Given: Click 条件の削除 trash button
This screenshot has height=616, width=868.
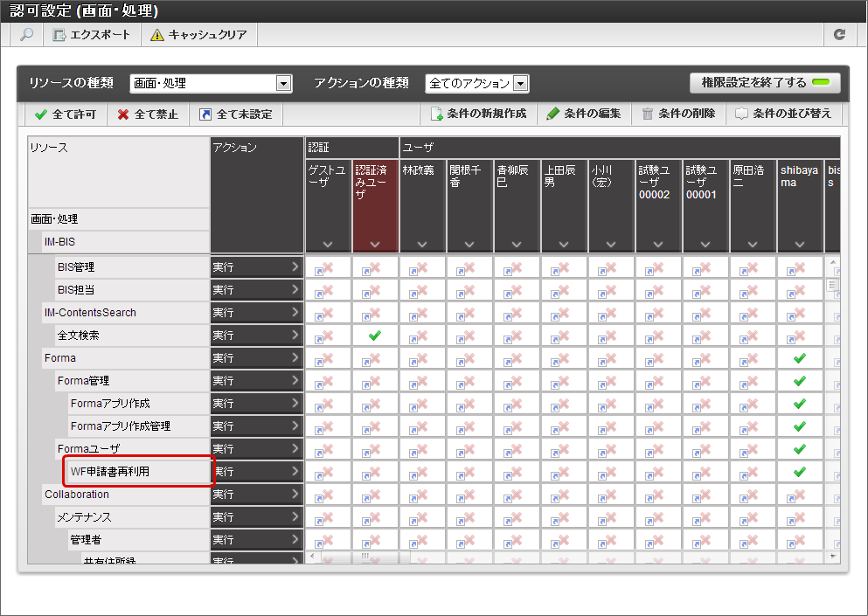Looking at the screenshot, I should pyautogui.click(x=678, y=114).
